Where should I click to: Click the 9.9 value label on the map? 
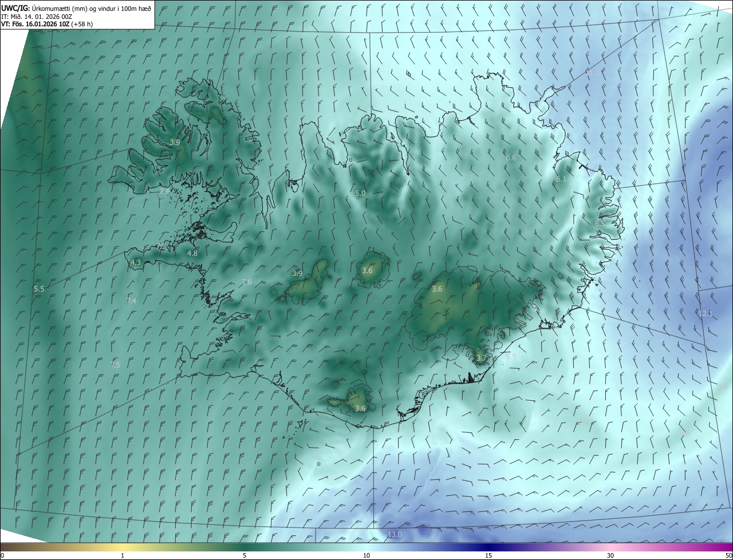[511, 356]
